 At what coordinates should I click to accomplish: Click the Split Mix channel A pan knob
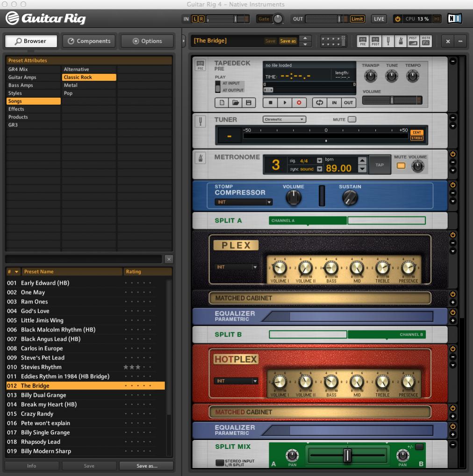click(292, 455)
